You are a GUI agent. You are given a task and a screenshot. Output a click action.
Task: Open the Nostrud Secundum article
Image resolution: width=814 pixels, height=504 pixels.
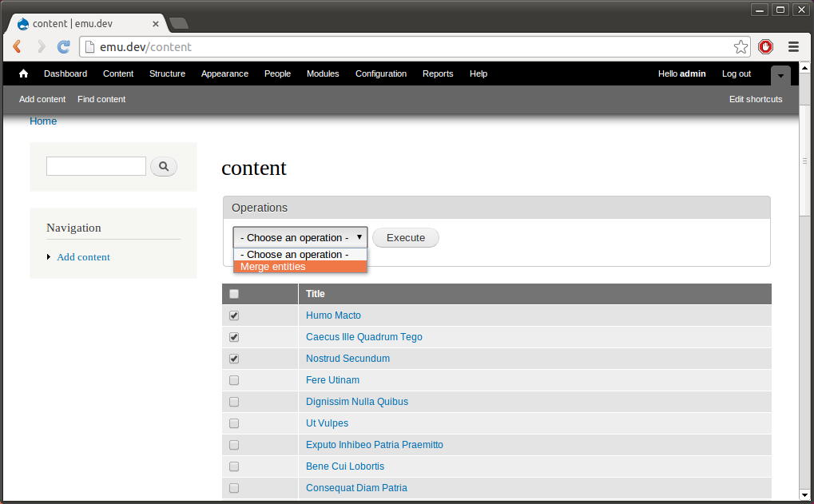[347, 358]
